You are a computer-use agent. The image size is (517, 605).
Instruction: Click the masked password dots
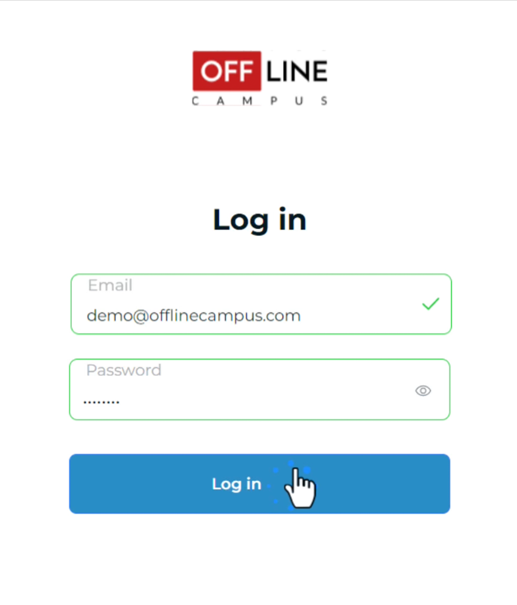(101, 402)
